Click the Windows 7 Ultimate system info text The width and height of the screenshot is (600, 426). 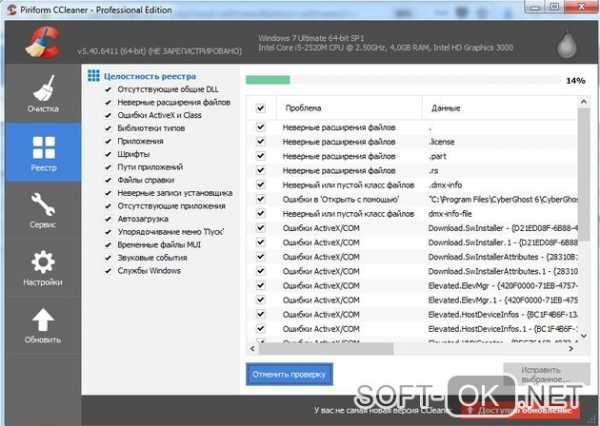coord(311,38)
